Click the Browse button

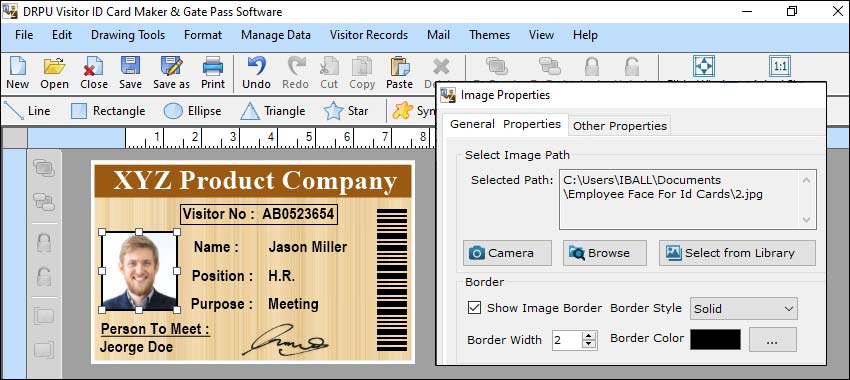tap(604, 253)
